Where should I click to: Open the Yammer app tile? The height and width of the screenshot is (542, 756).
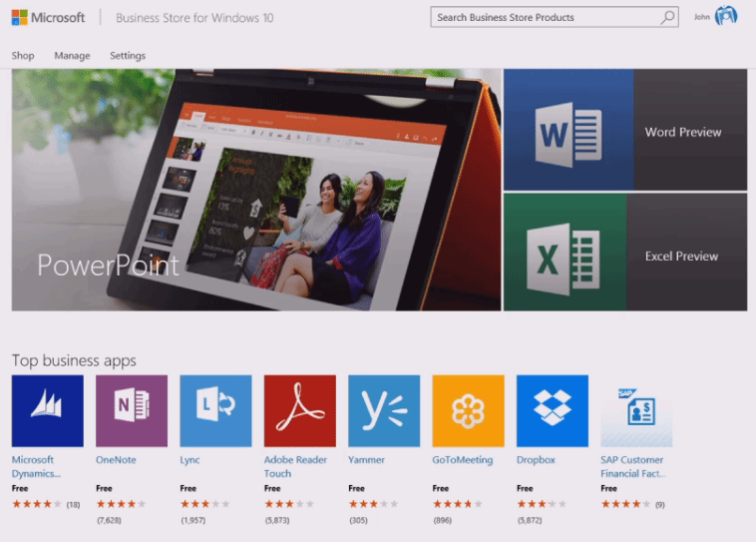(x=384, y=411)
